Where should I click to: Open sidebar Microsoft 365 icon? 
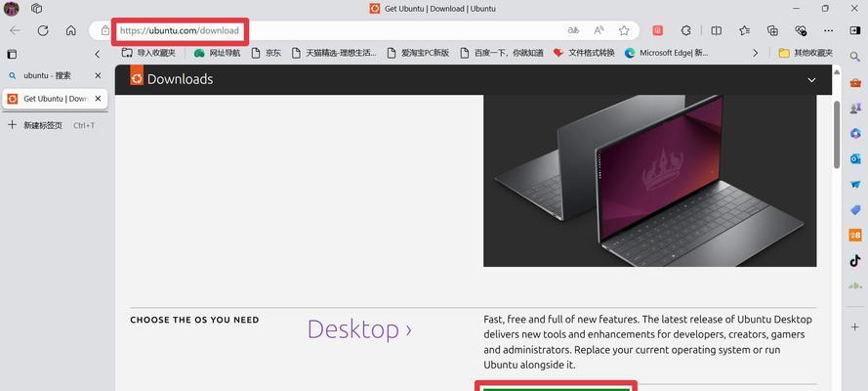click(x=855, y=133)
